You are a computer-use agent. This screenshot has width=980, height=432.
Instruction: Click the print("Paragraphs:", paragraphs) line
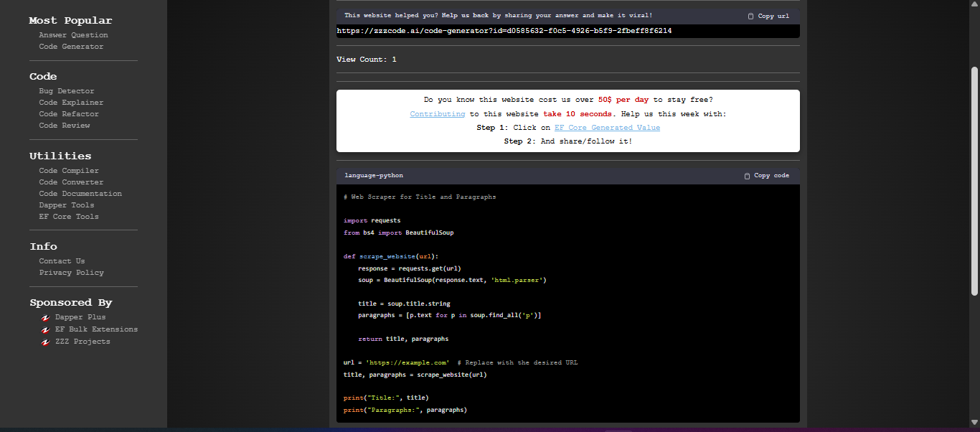pyautogui.click(x=405, y=410)
